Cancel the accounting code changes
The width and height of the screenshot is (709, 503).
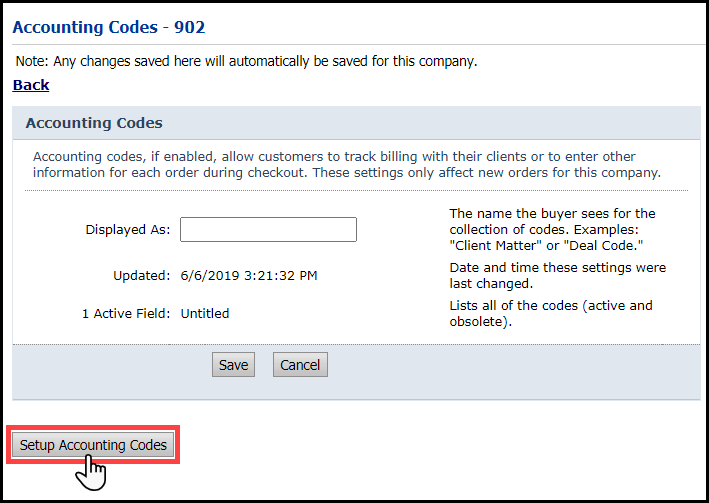click(x=300, y=365)
